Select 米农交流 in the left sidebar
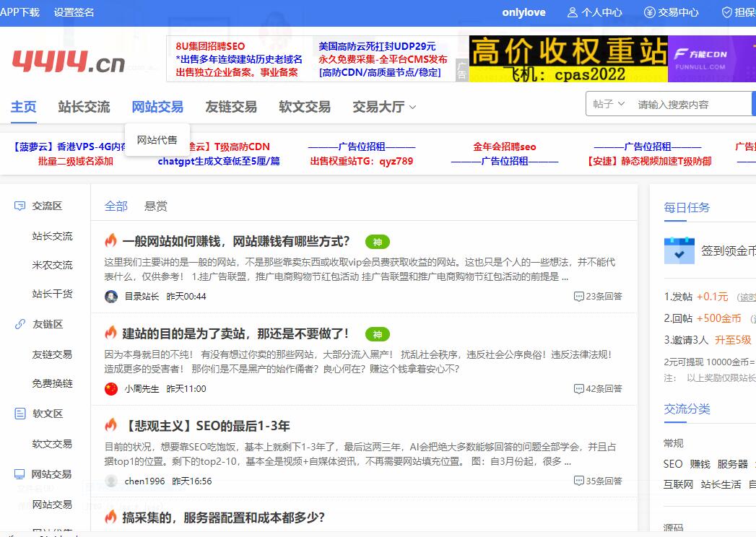756x537 pixels. [x=52, y=265]
